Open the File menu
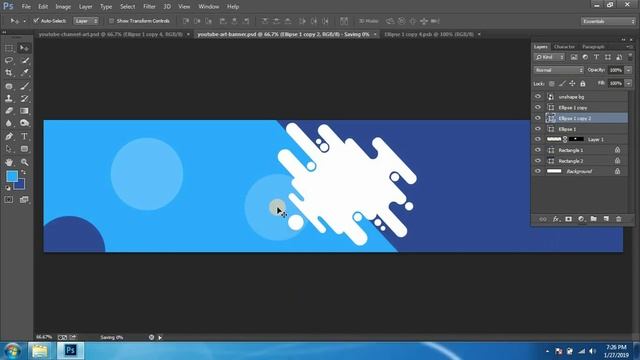 coord(26,7)
